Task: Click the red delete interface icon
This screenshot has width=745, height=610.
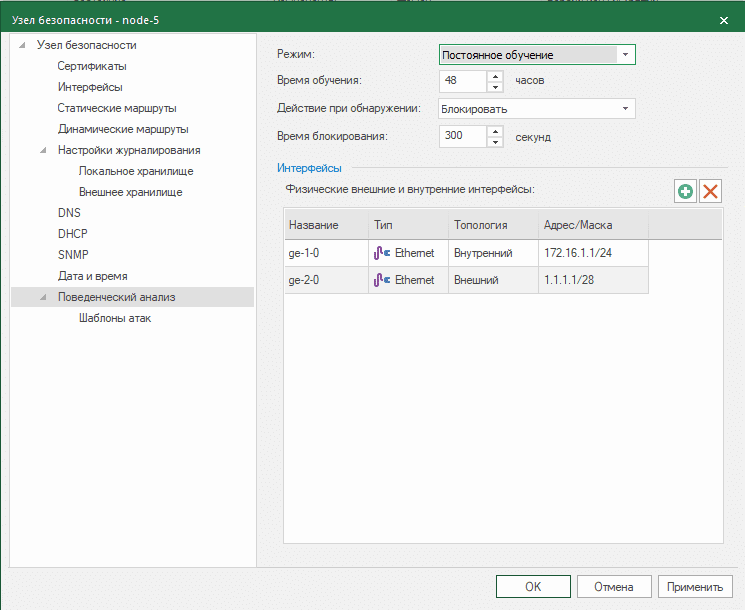Action: click(710, 192)
